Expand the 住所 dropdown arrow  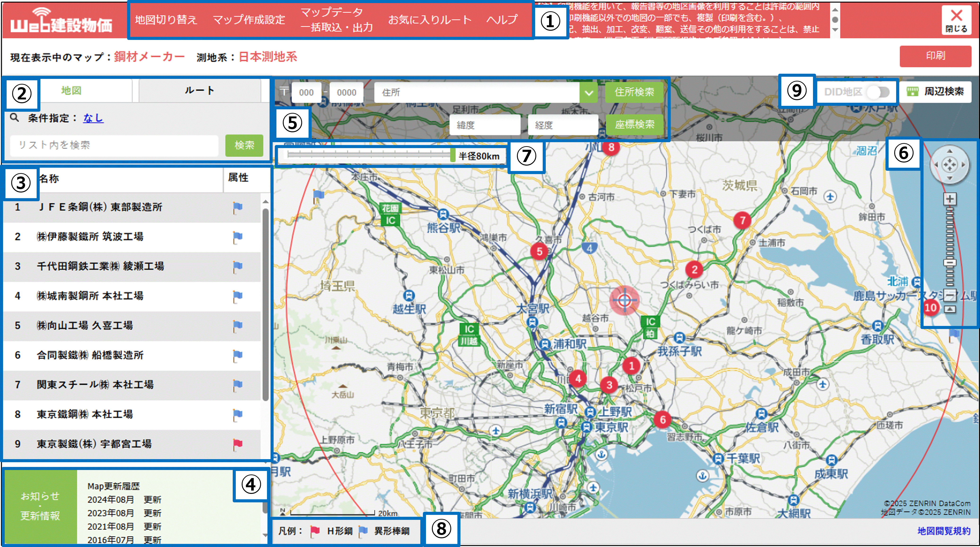coord(589,92)
